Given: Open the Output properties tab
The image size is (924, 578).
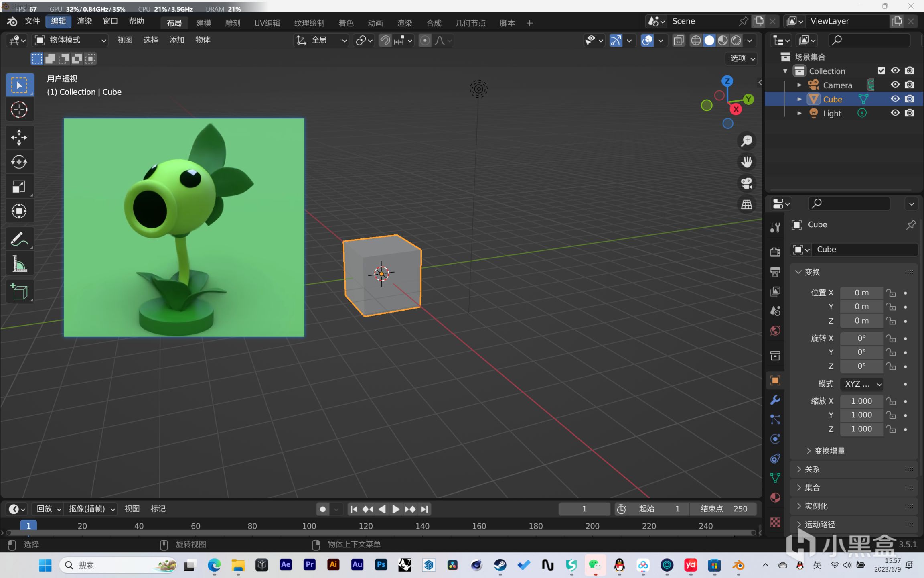Looking at the screenshot, I should (775, 272).
